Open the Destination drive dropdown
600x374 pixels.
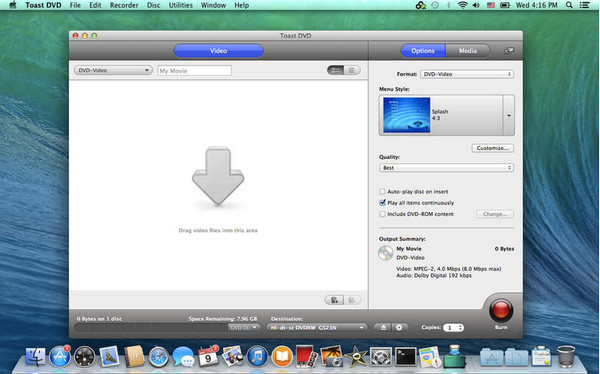click(x=317, y=328)
